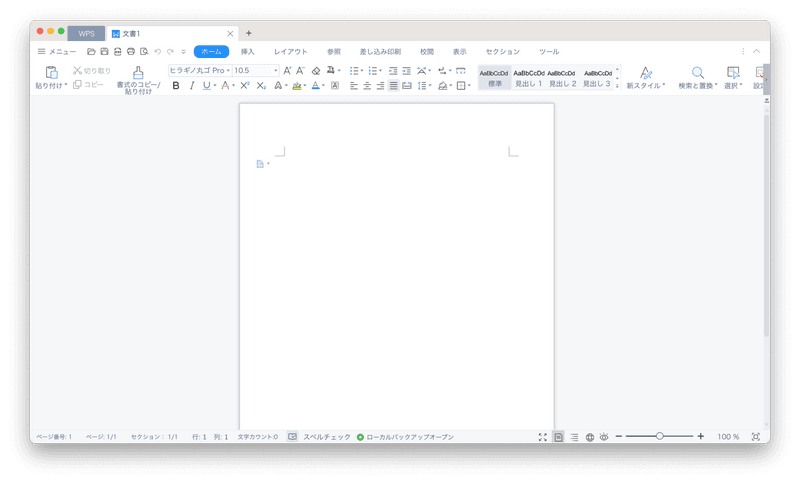Image resolution: width=800 pixels, height=483 pixels.
Task: Toggle subscript formatting
Action: pyautogui.click(x=261, y=86)
